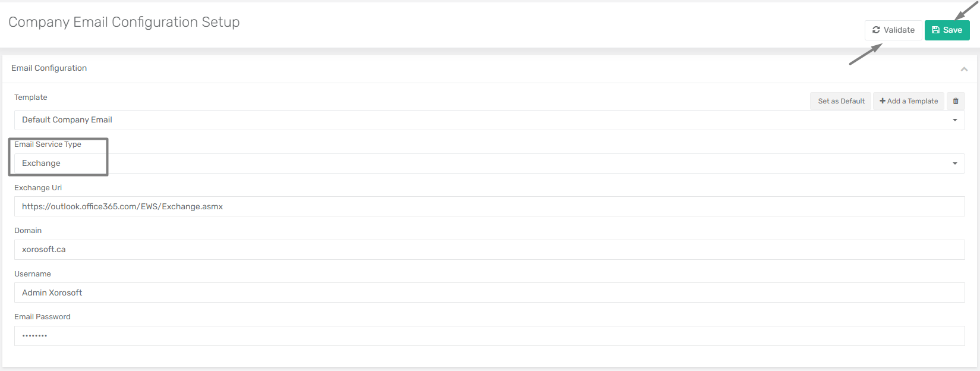Viewport: 980px width, 371px height.
Task: Focus the Domain input containing xorosoft.ca
Action: (x=489, y=250)
